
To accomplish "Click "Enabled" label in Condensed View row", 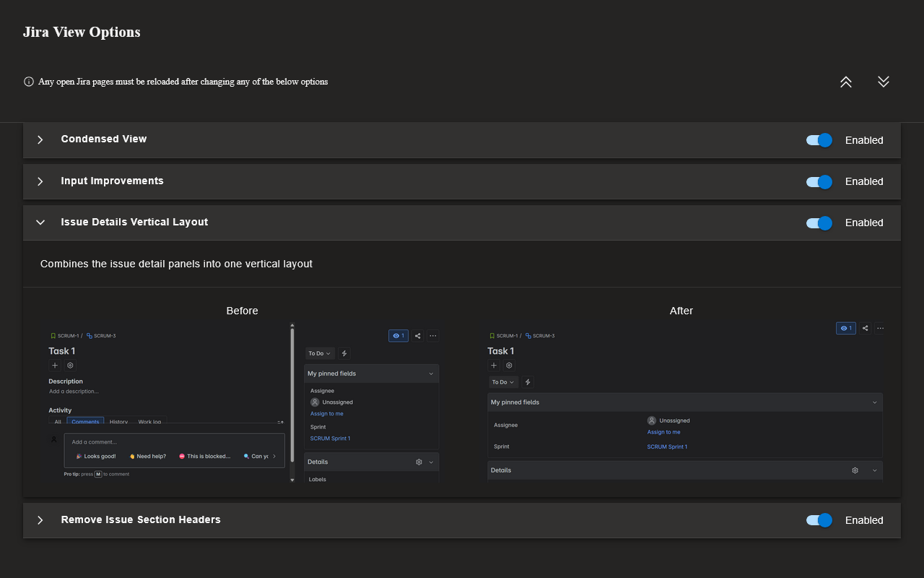I will [864, 140].
